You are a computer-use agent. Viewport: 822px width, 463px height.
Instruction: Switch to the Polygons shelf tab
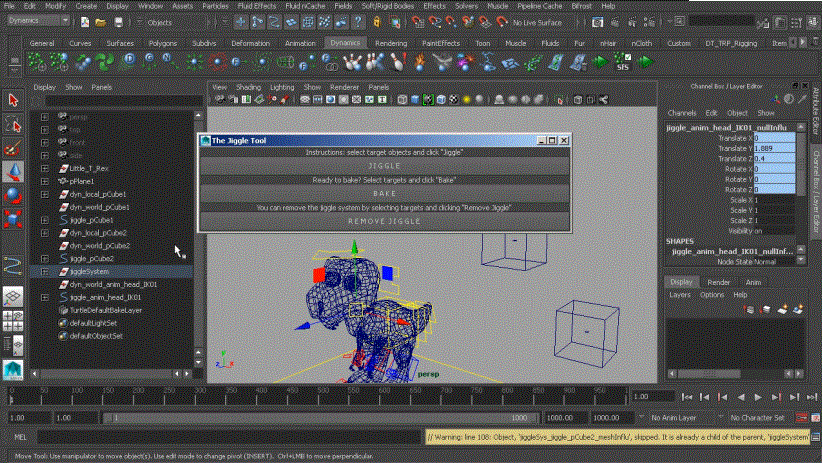pos(163,44)
